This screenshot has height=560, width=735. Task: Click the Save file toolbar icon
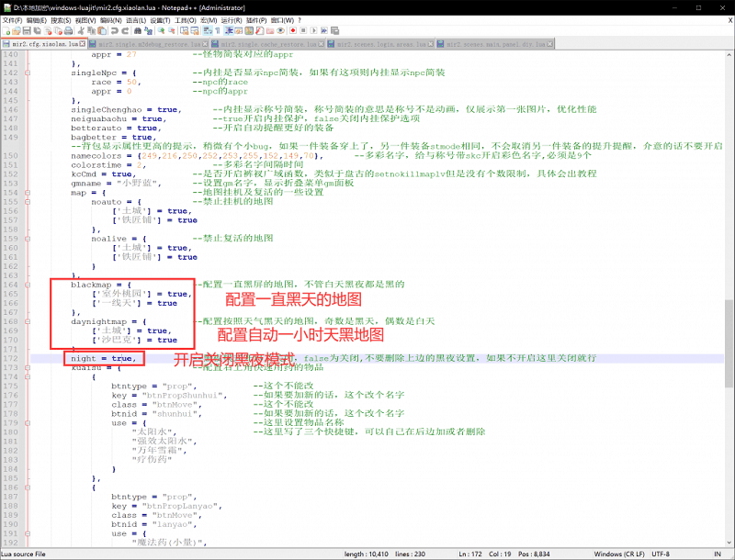click(x=28, y=30)
